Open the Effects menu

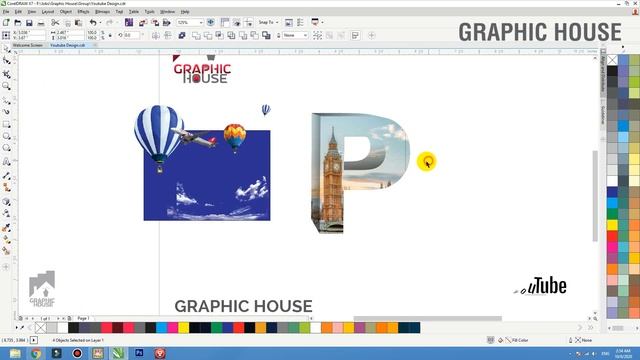click(x=83, y=12)
